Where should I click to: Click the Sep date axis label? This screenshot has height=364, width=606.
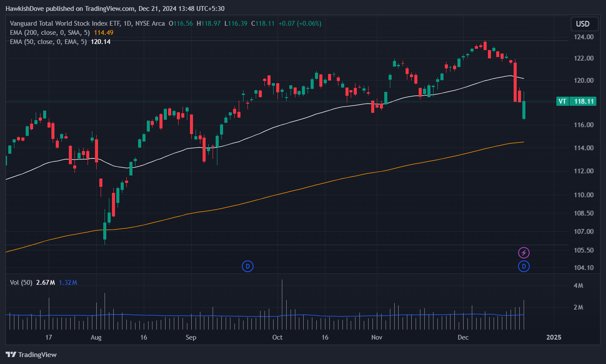tap(191, 337)
